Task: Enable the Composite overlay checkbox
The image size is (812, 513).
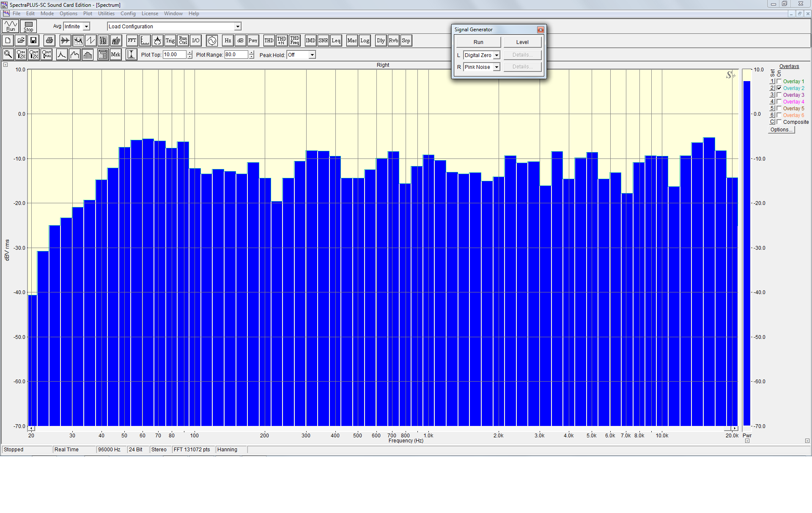Action: (x=779, y=122)
